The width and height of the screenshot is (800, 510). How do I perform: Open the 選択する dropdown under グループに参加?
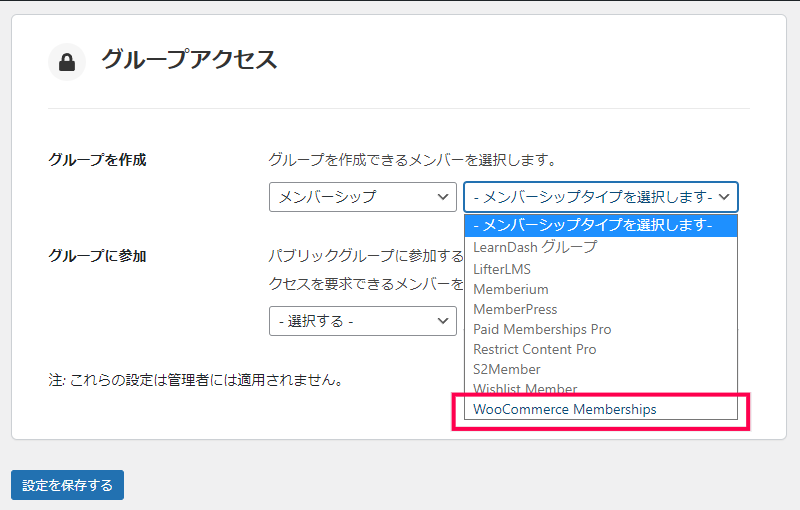363,321
